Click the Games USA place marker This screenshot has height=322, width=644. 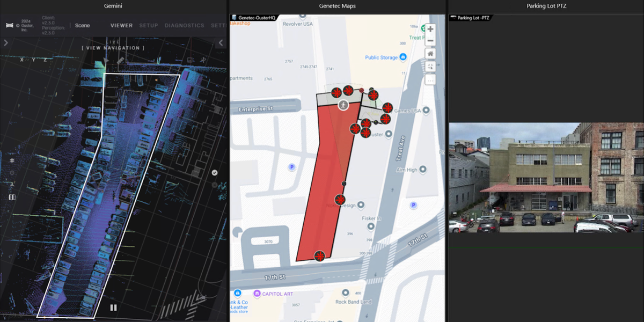pyautogui.click(x=426, y=110)
